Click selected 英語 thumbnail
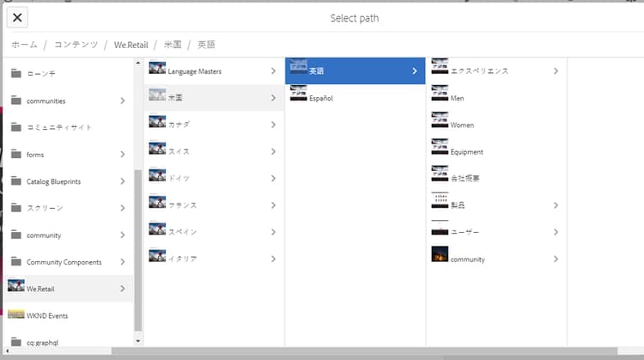This screenshot has width=644, height=360. (x=299, y=66)
